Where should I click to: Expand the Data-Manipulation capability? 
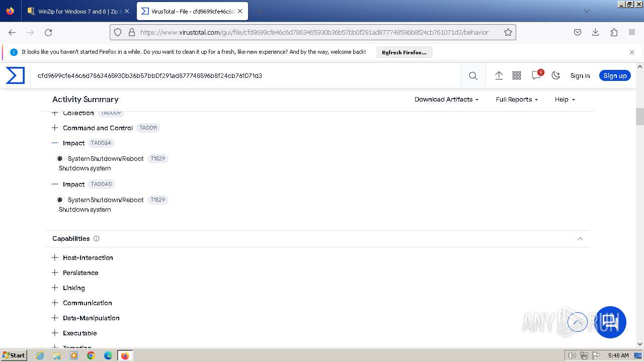point(55,318)
